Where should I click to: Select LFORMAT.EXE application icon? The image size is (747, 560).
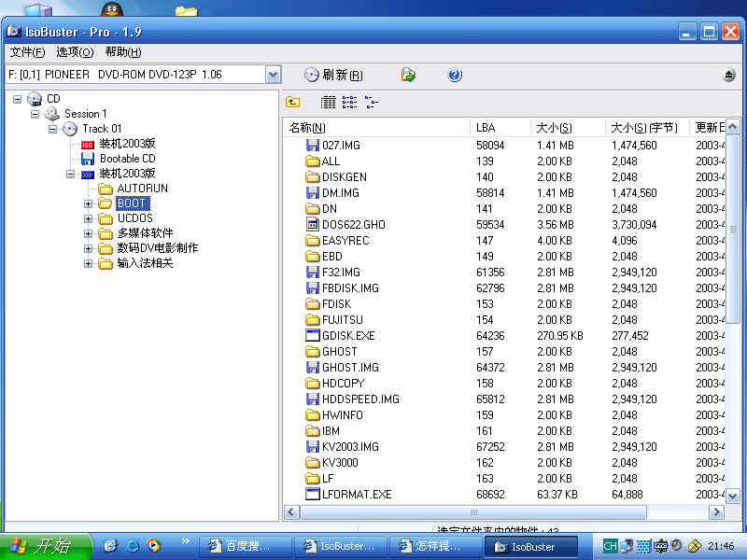[313, 494]
